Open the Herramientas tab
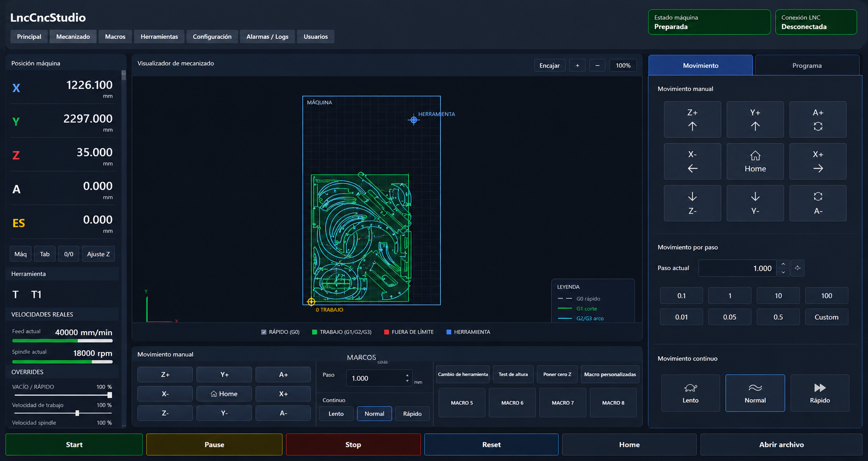Viewport: 868px width, 461px height. pos(159,36)
